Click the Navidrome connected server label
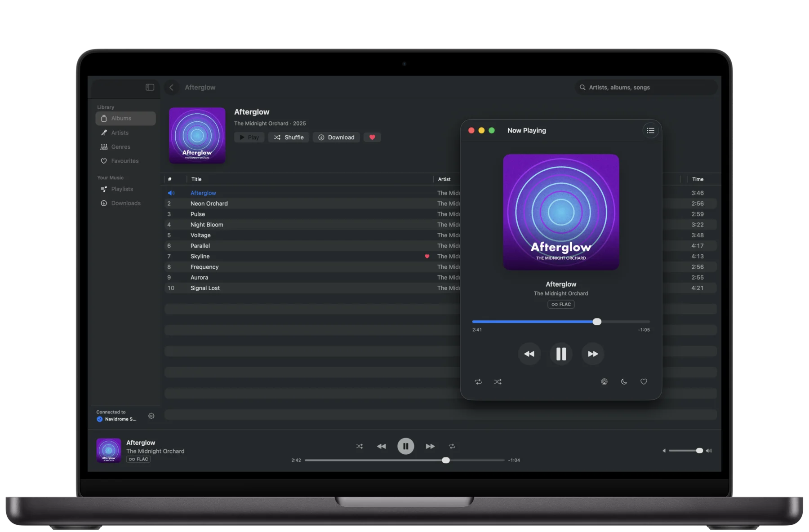809x532 pixels. (120, 419)
